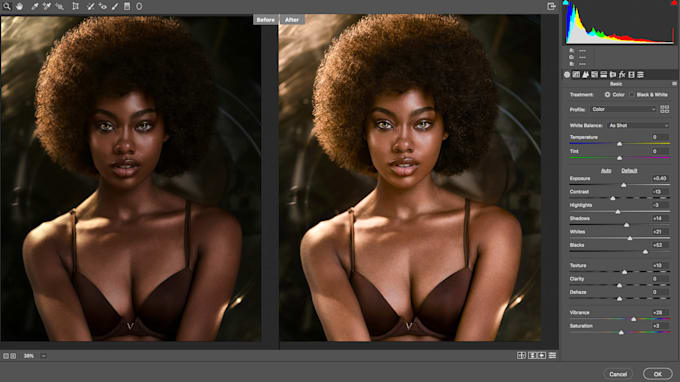Viewport: 680px width, 382px height.
Task: Open the Presets panel
Action: 641,75
